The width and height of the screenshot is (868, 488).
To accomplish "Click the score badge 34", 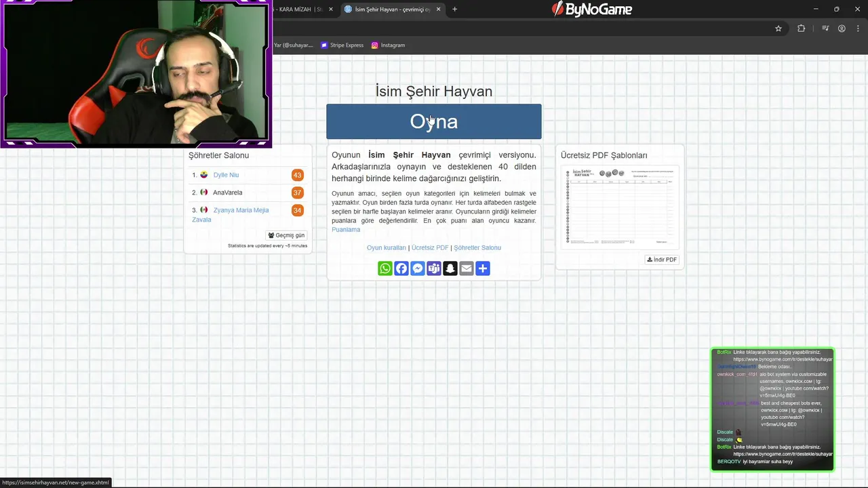I will tap(297, 210).
